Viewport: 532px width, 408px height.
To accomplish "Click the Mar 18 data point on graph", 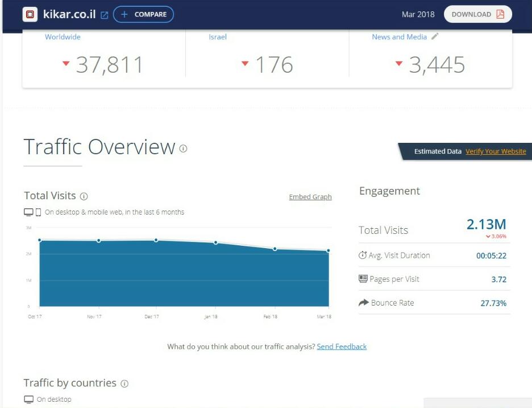I will 329,251.
